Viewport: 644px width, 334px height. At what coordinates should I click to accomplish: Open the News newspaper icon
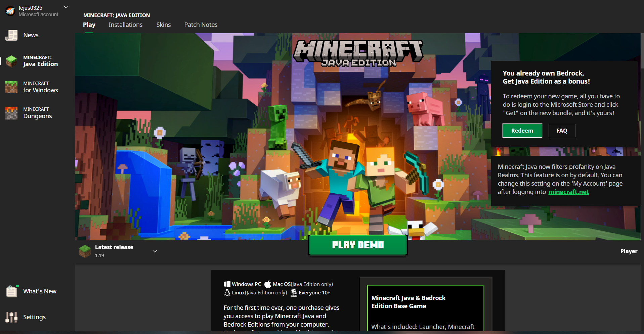[11, 35]
